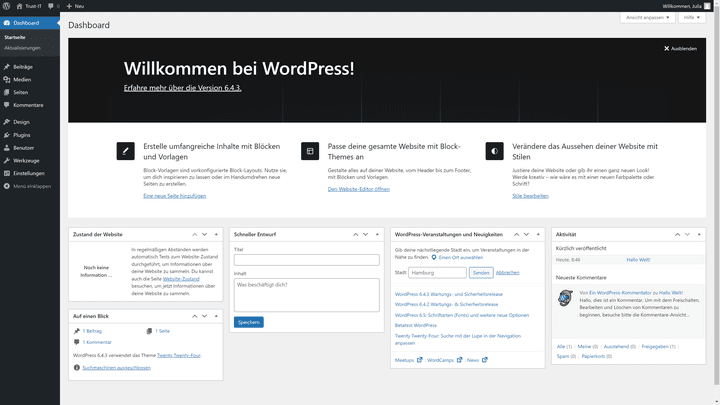Move Zustand der Website widget down
This screenshot has width=720, height=405.
point(204,235)
